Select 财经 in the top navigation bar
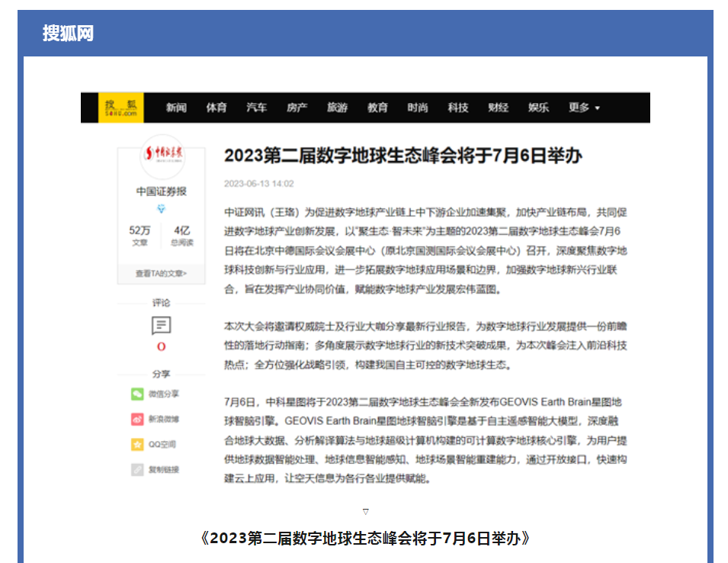The image size is (728, 563). point(499,108)
